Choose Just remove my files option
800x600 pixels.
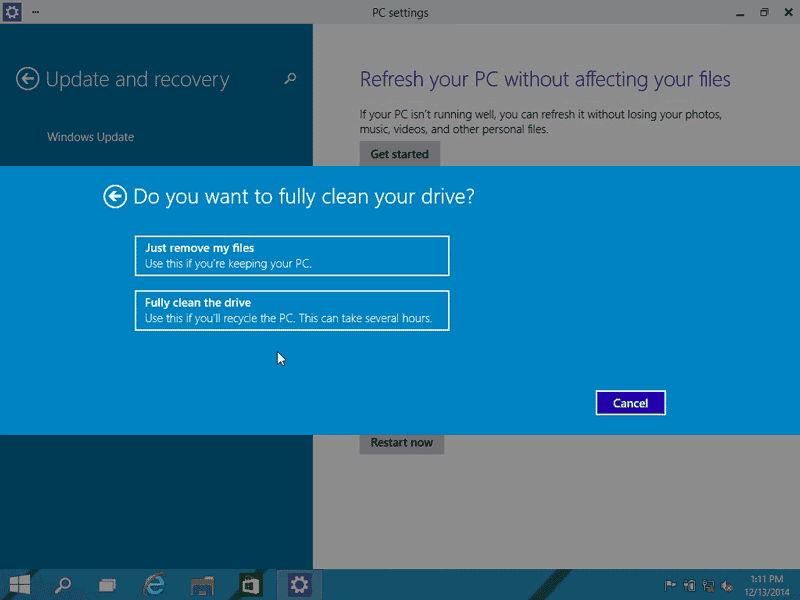click(292, 256)
